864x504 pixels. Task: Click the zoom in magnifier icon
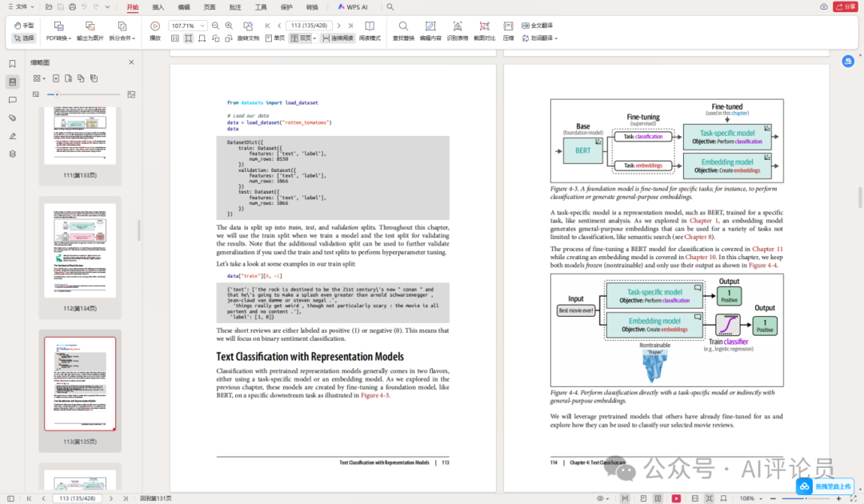coord(230,26)
